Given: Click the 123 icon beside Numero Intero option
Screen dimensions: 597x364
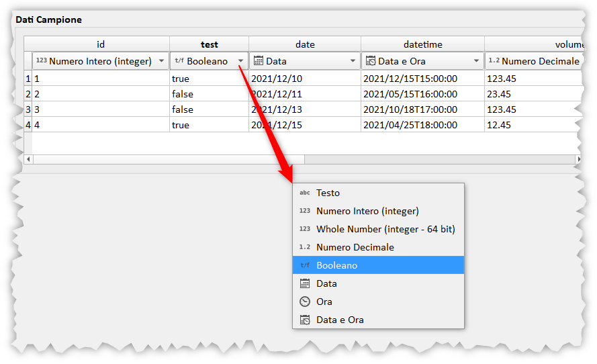Looking at the screenshot, I should point(305,211).
